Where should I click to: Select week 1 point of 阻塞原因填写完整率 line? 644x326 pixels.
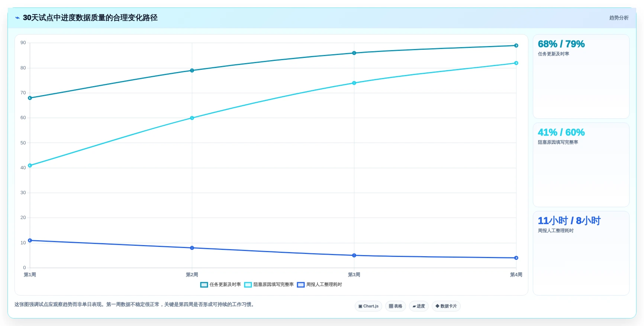[x=30, y=166]
